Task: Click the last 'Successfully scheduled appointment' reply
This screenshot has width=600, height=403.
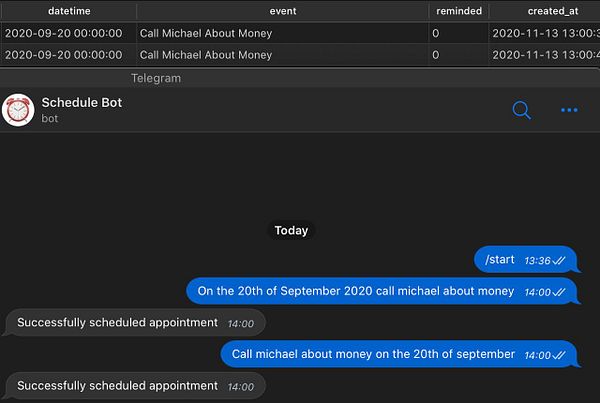Action: coord(134,386)
